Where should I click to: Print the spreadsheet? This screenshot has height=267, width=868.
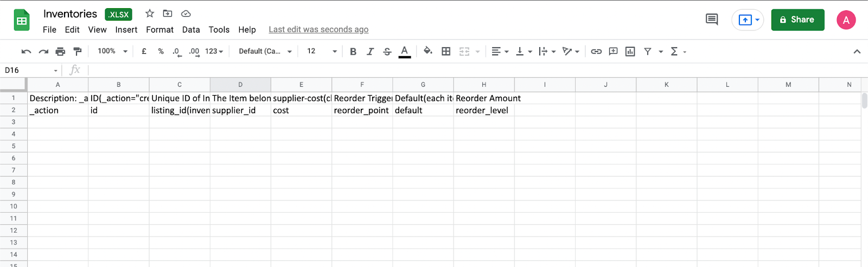(60, 52)
